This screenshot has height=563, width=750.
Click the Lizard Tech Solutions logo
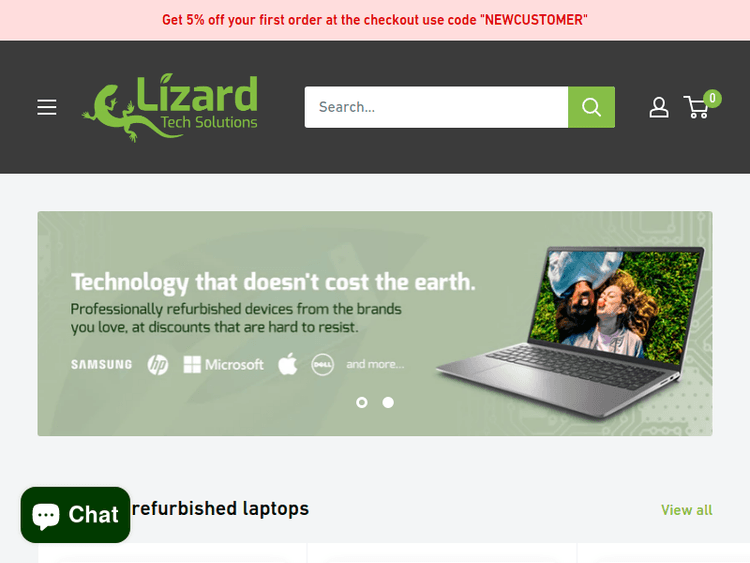(x=170, y=107)
